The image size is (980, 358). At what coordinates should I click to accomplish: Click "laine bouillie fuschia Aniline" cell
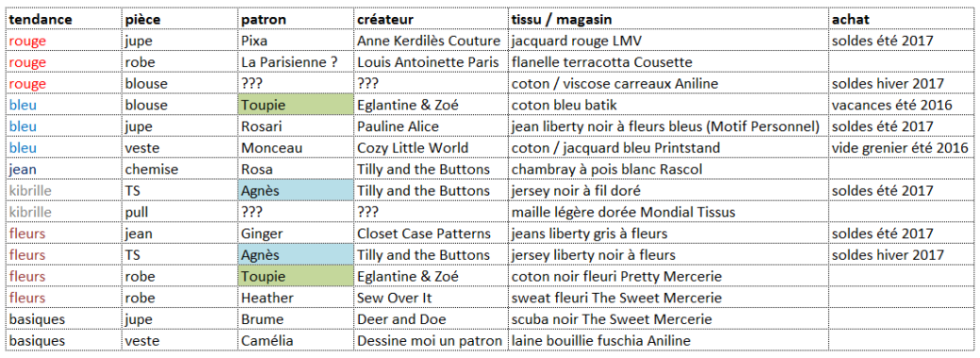(669, 340)
